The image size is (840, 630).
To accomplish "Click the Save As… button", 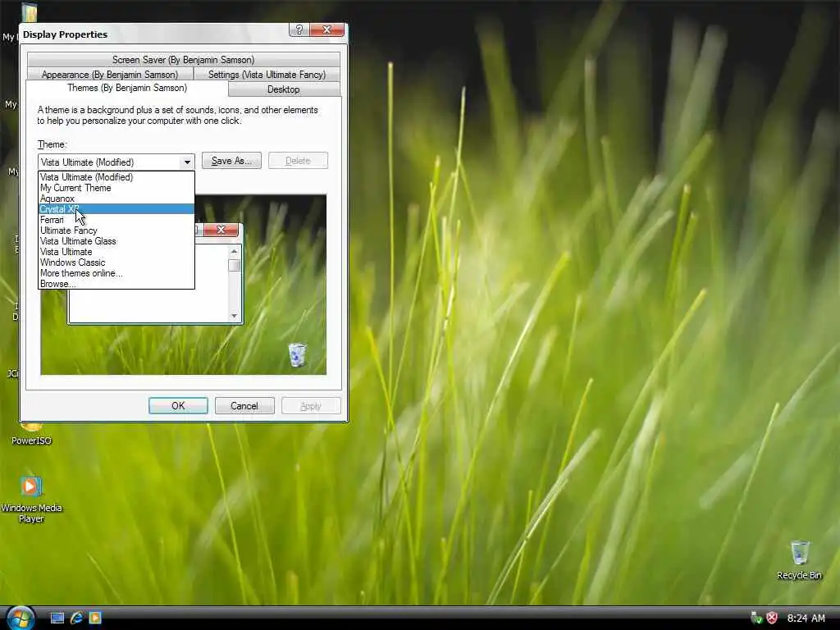I will [x=231, y=161].
